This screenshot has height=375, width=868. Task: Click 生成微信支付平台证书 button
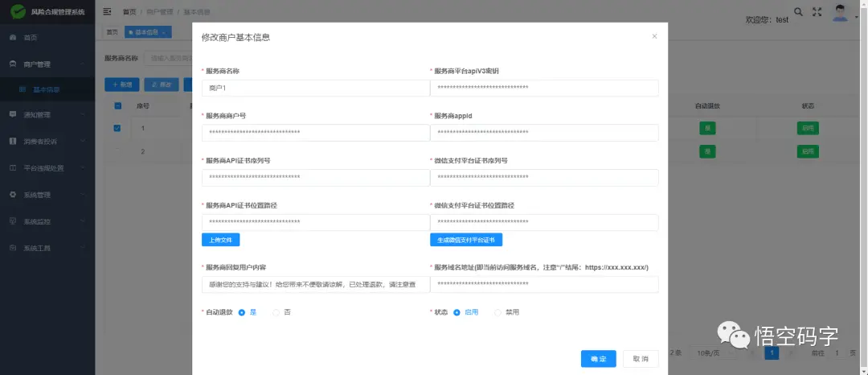466,240
